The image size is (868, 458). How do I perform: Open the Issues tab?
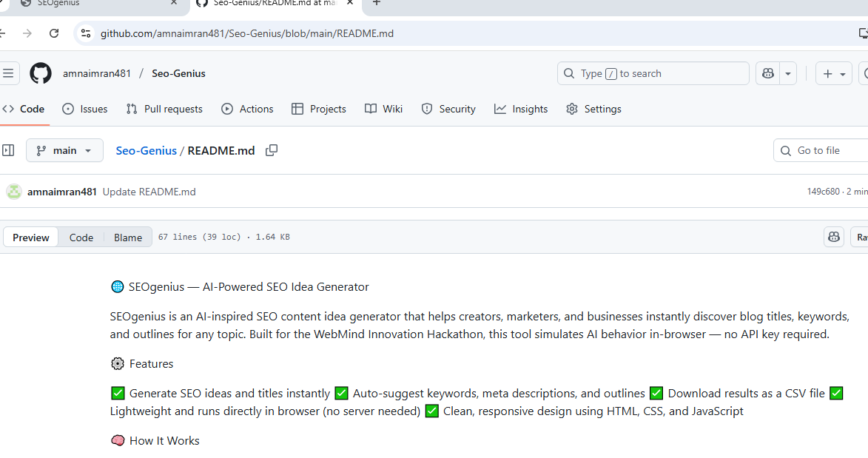84,109
